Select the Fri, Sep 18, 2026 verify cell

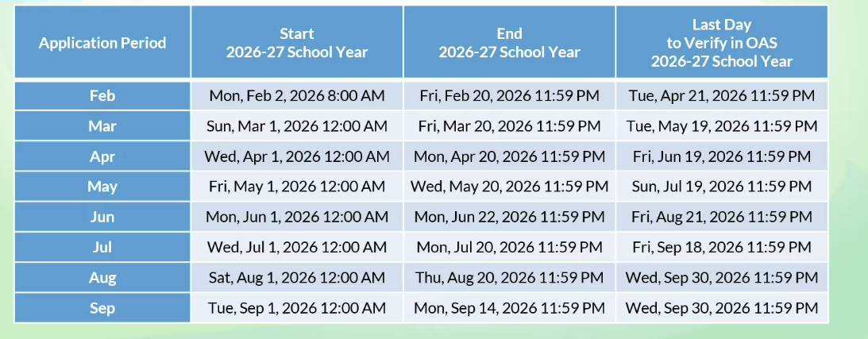721,247
